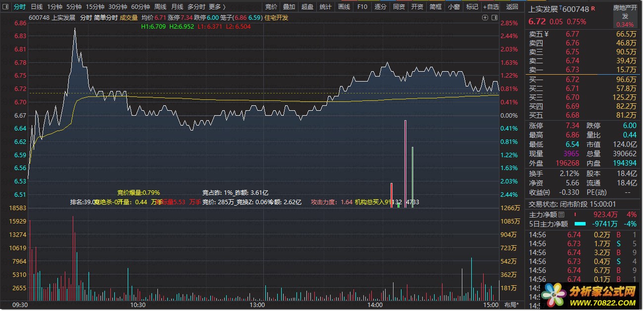644x311 pixels.
Task: Click the 超盘 toolbar button
Action: point(307,7)
